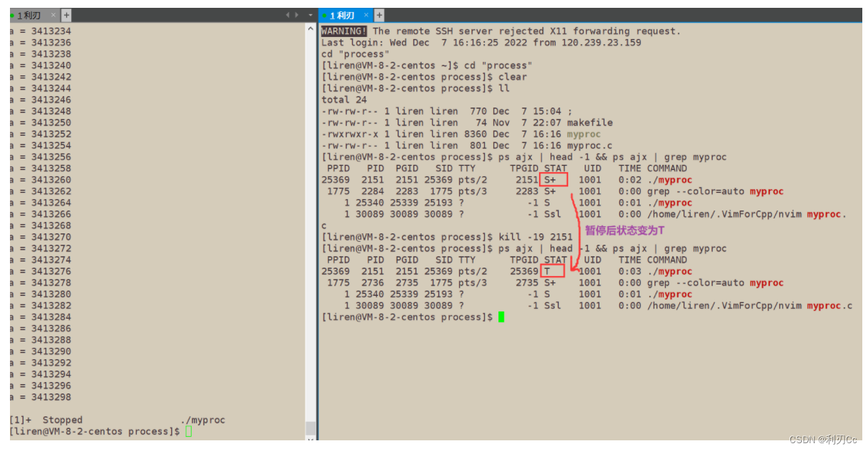The height and width of the screenshot is (451, 868).
Task: Click the 'T' status in second ps output
Action: (x=547, y=271)
